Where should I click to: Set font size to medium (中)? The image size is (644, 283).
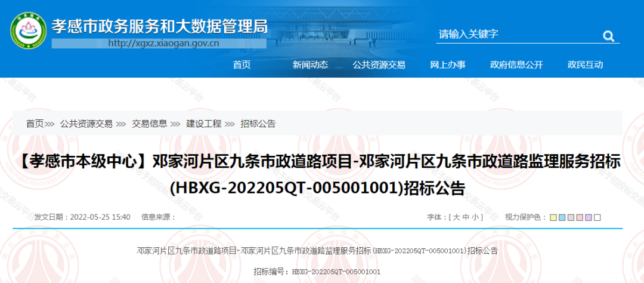coord(466,217)
